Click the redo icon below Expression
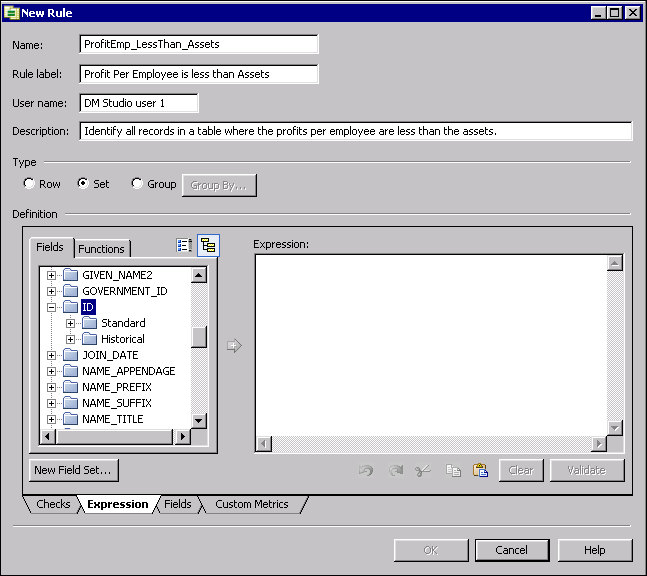This screenshot has width=647, height=576. [395, 470]
